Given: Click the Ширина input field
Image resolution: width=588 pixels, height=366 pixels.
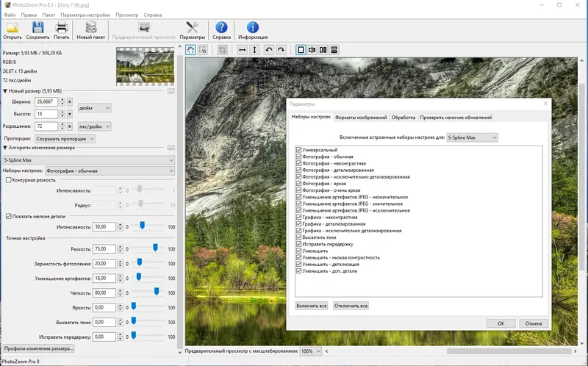Looking at the screenshot, I should pos(46,101).
